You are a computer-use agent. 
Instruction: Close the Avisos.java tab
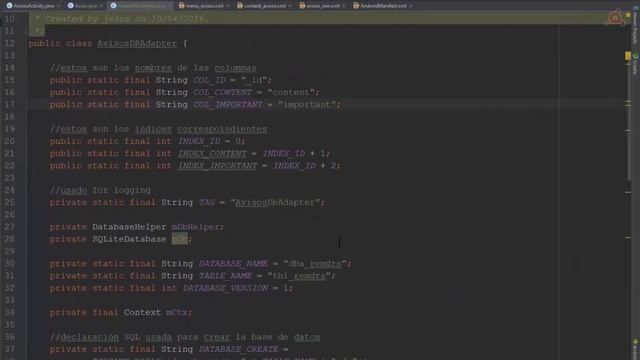101,6
